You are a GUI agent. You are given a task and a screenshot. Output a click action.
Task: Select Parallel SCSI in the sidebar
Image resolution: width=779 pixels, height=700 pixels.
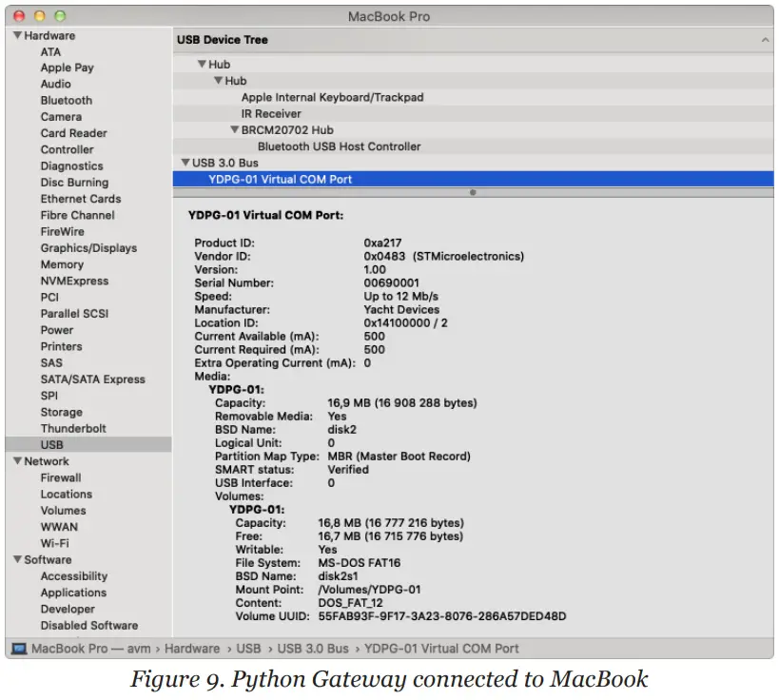pos(74,314)
